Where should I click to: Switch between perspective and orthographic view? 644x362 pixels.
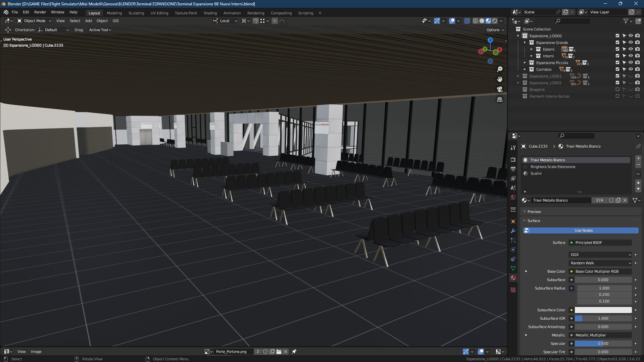pyautogui.click(x=500, y=100)
